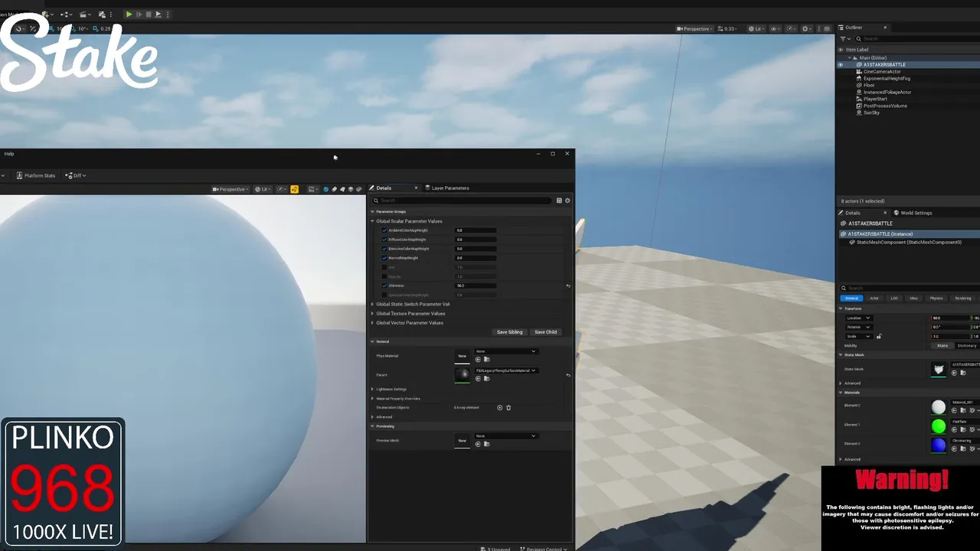Select CineCameraActor in the Outliner
This screenshot has height=551, width=980.
[882, 71]
